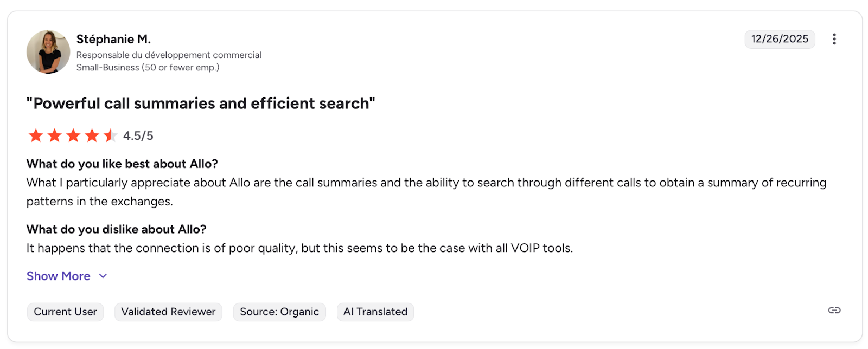Click the 4.5/5 rating score text
The height and width of the screenshot is (349, 868).
click(138, 136)
